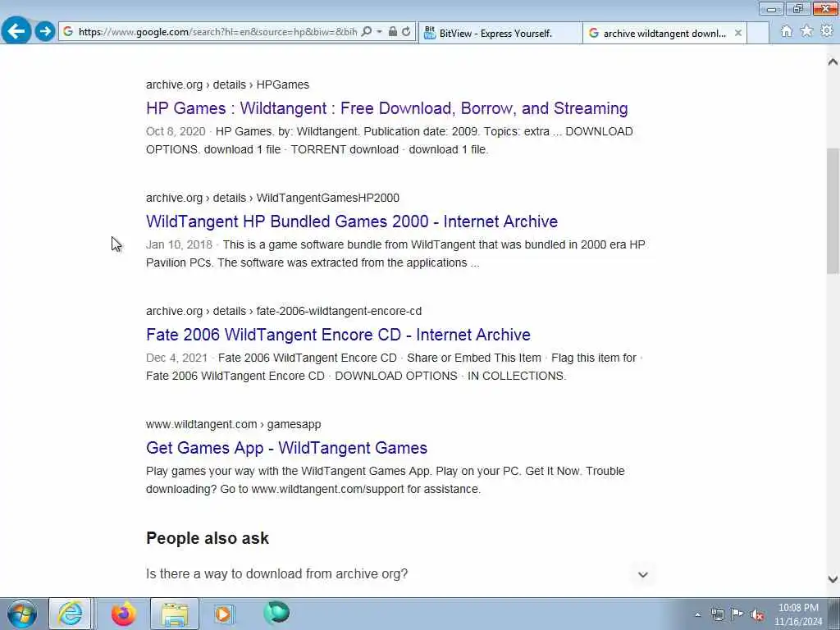
Task: Open the Windows Start orb
Action: (22, 614)
